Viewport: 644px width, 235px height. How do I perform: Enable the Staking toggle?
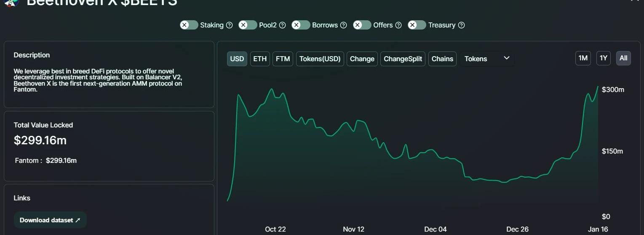click(x=189, y=25)
